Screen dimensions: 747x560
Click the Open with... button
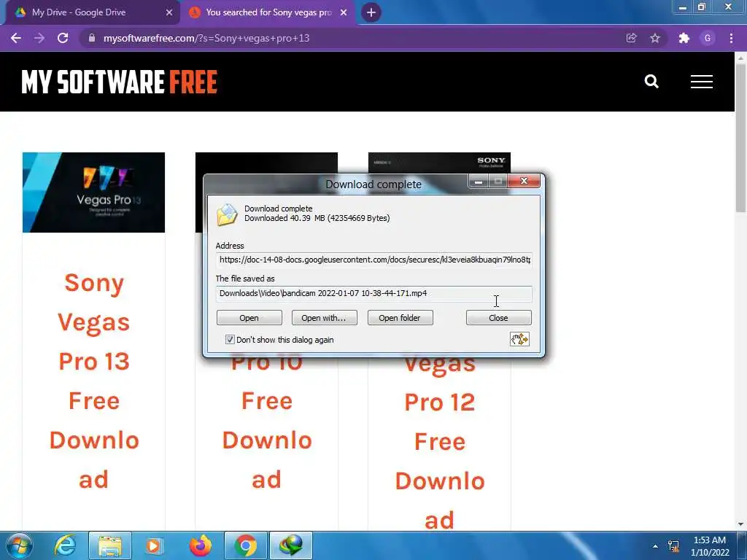tap(324, 318)
